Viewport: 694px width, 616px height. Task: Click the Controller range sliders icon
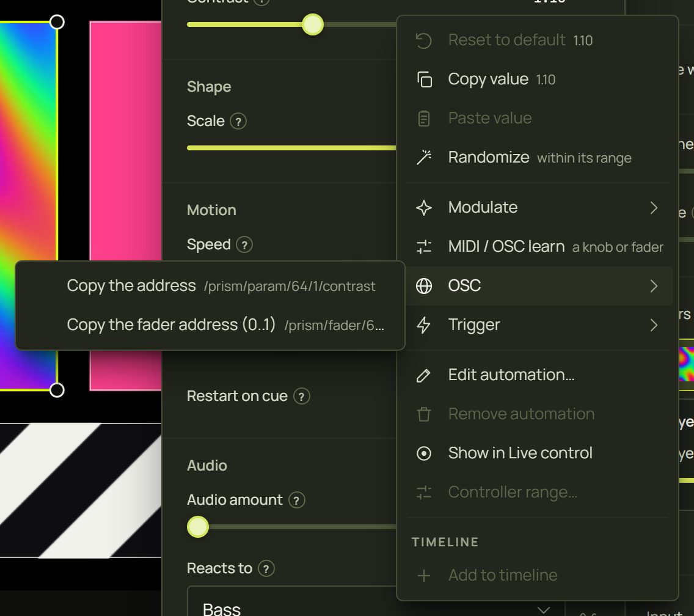click(x=424, y=493)
